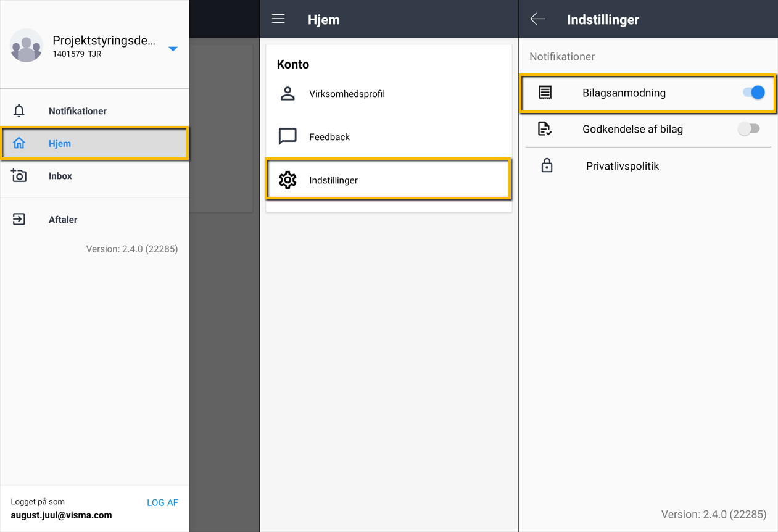This screenshot has height=532, width=778.
Task: Click the Indstillinger gear icon
Action: click(288, 180)
